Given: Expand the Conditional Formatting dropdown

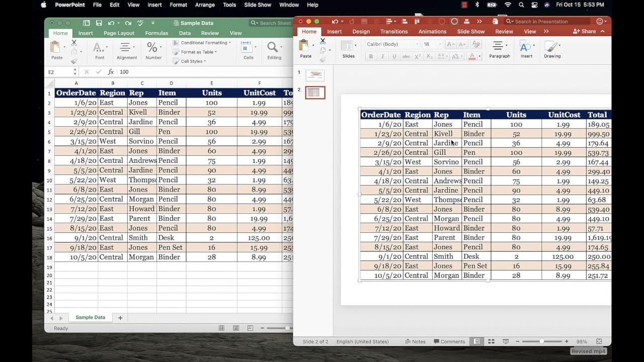Looking at the screenshot, I should point(202,43).
